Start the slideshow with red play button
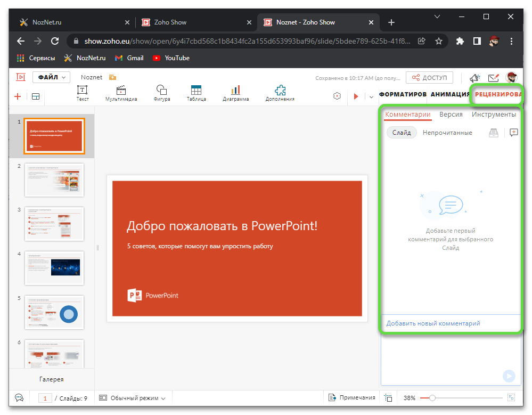The width and height of the screenshot is (532, 415). click(x=356, y=96)
